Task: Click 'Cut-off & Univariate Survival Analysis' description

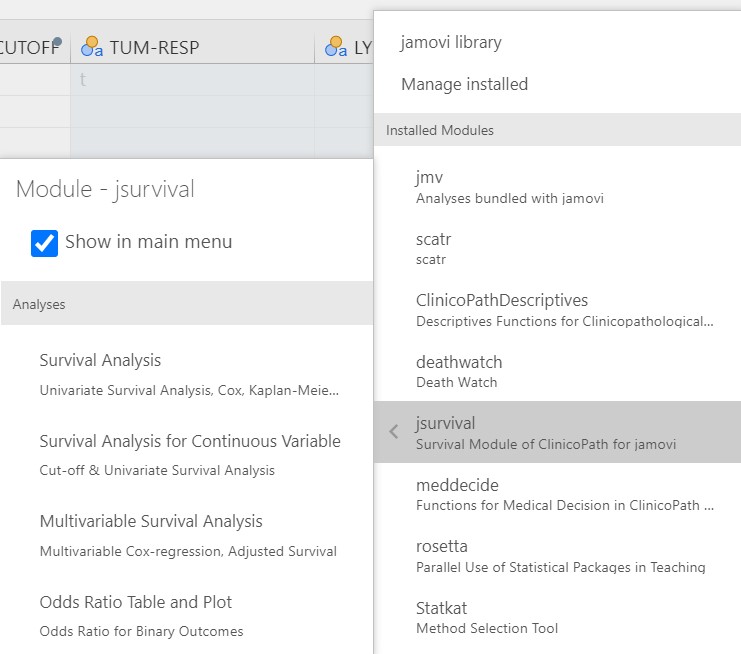Action: (157, 470)
